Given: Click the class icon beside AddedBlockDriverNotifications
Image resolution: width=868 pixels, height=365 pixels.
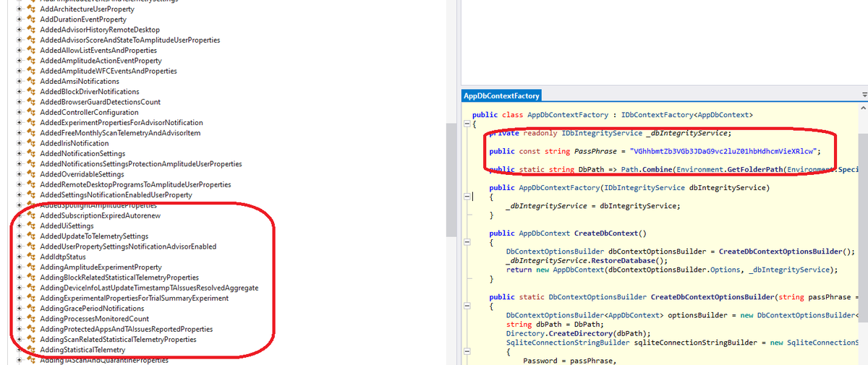Looking at the screenshot, I should click(30, 92).
